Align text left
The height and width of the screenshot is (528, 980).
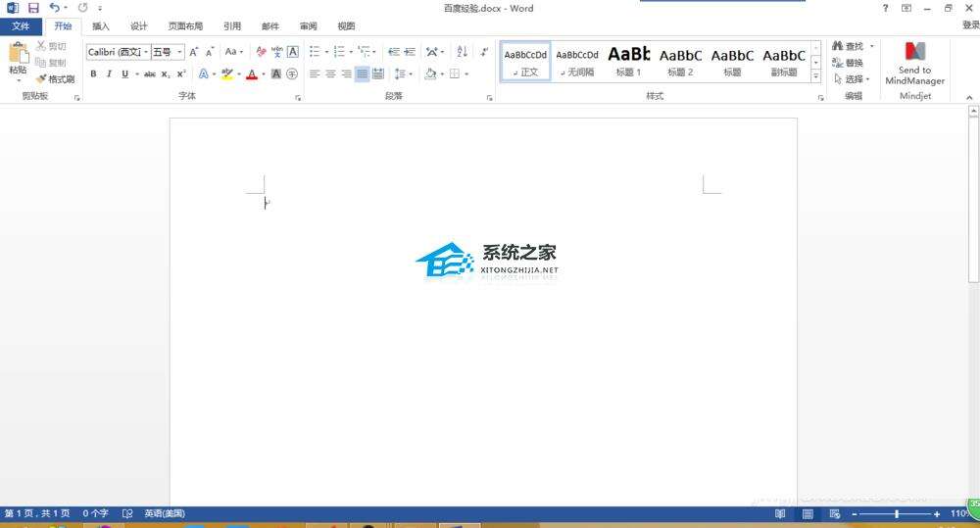(315, 73)
